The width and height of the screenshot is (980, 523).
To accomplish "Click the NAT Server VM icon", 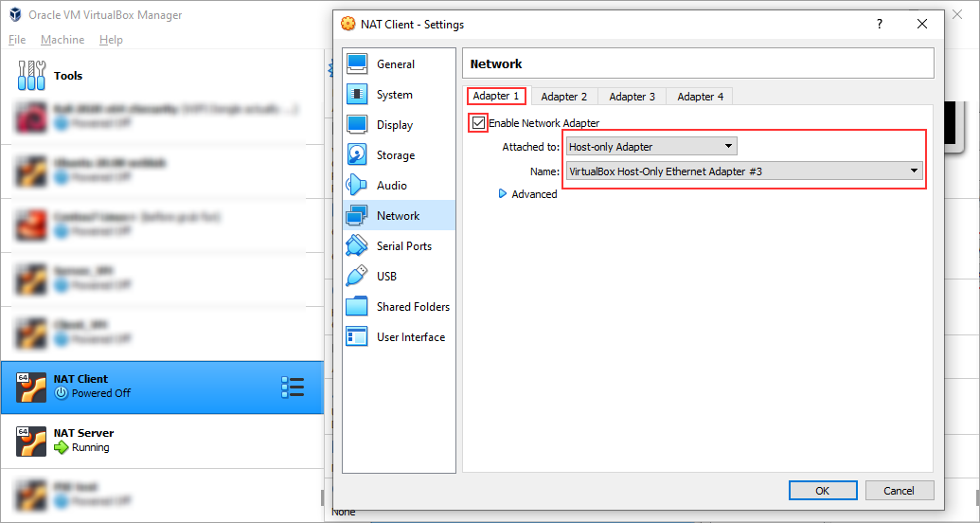I will click(31, 442).
